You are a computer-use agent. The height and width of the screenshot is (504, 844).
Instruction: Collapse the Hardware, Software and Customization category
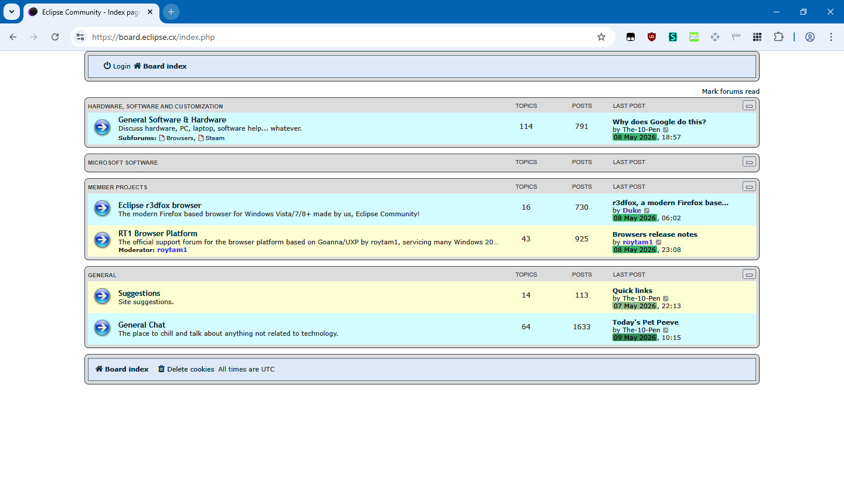pyautogui.click(x=749, y=105)
